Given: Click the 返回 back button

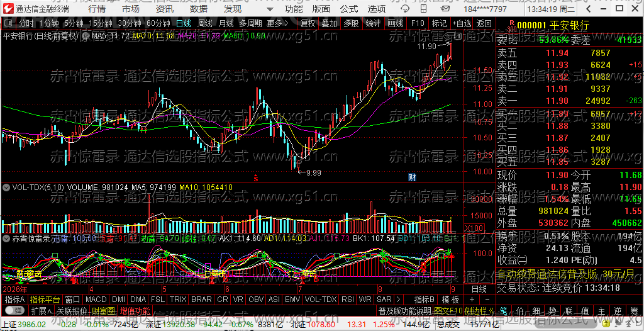Looking at the screenshot, I should (484, 24).
